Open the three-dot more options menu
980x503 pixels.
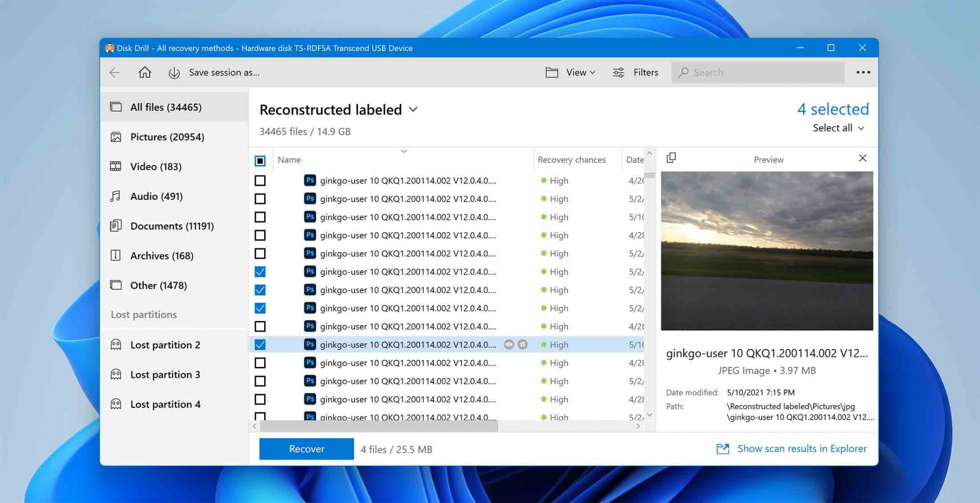pos(863,72)
